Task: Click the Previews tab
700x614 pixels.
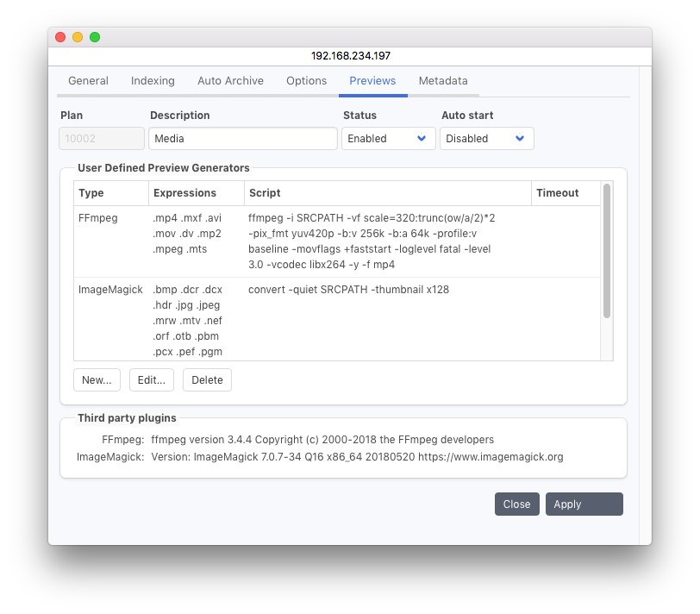Action: (x=372, y=81)
